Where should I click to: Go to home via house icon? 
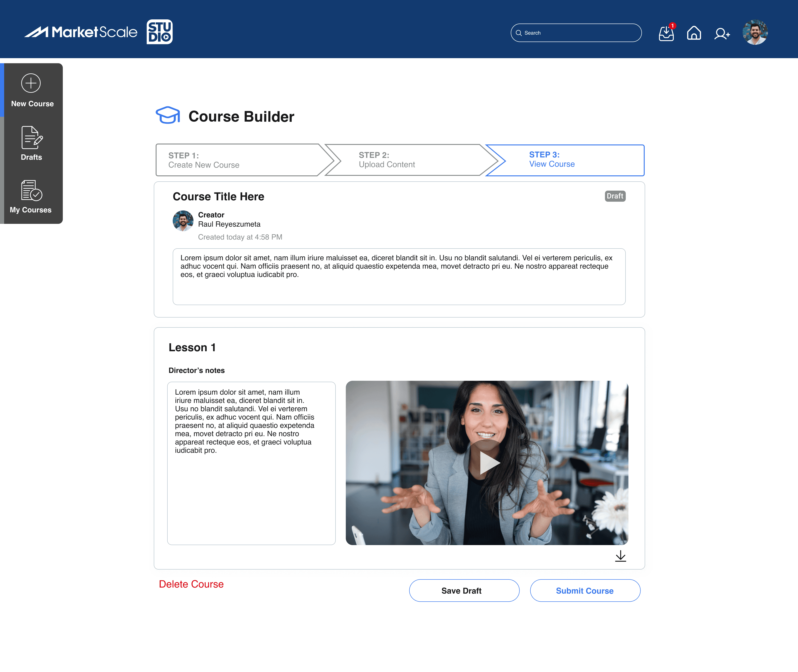click(x=694, y=33)
